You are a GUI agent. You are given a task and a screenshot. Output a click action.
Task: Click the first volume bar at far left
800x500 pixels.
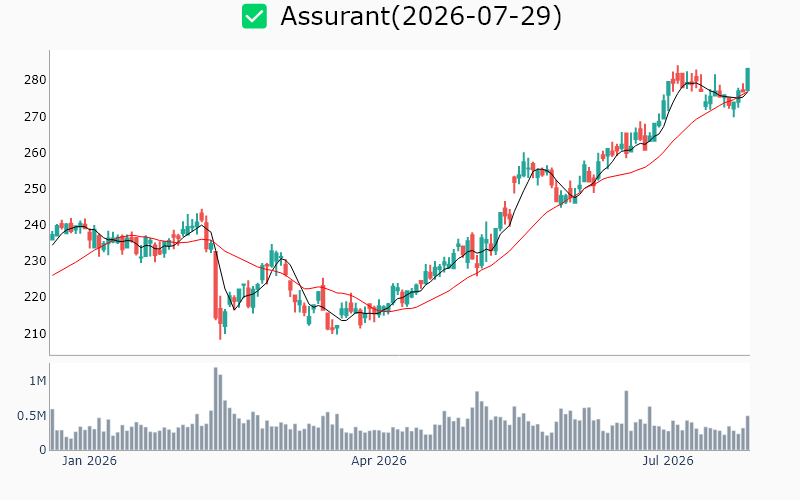click(x=52, y=430)
